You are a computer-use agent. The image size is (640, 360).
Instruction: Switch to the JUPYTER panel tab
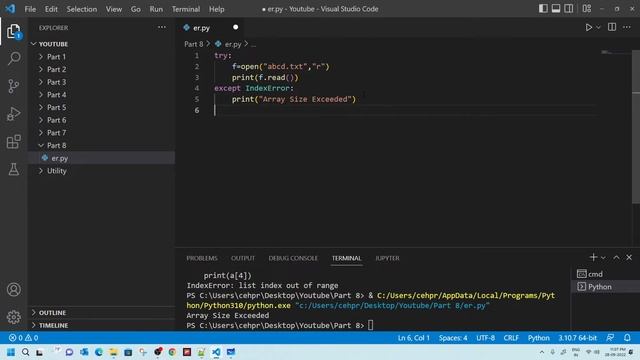387,258
